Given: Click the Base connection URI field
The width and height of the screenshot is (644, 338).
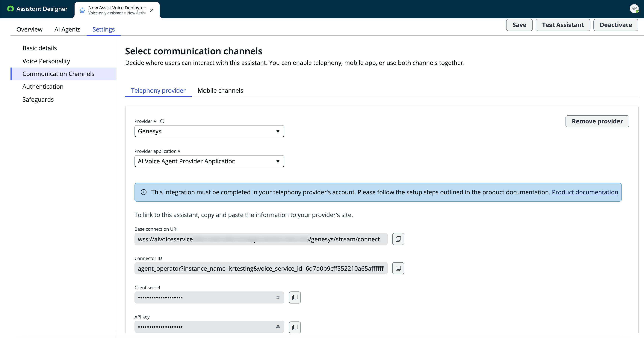Looking at the screenshot, I should pos(261,239).
